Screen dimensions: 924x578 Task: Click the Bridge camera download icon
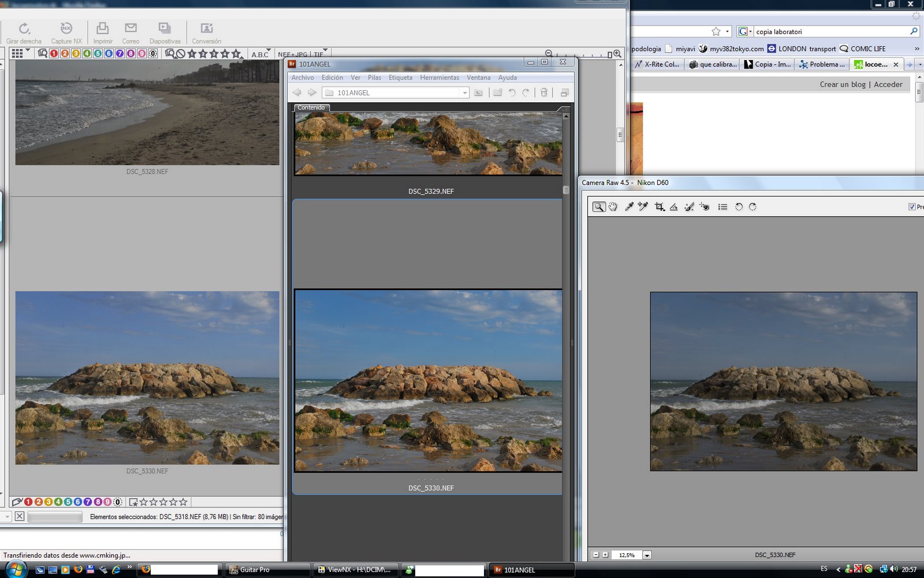point(478,92)
